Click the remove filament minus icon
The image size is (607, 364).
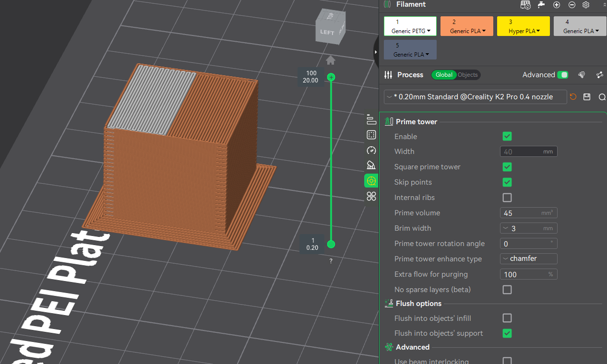pyautogui.click(x=572, y=5)
